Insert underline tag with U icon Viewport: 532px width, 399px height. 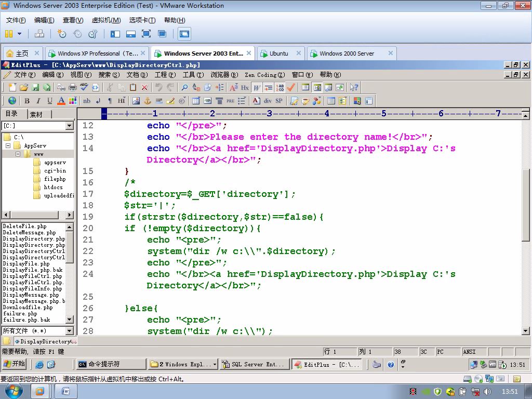(x=50, y=101)
